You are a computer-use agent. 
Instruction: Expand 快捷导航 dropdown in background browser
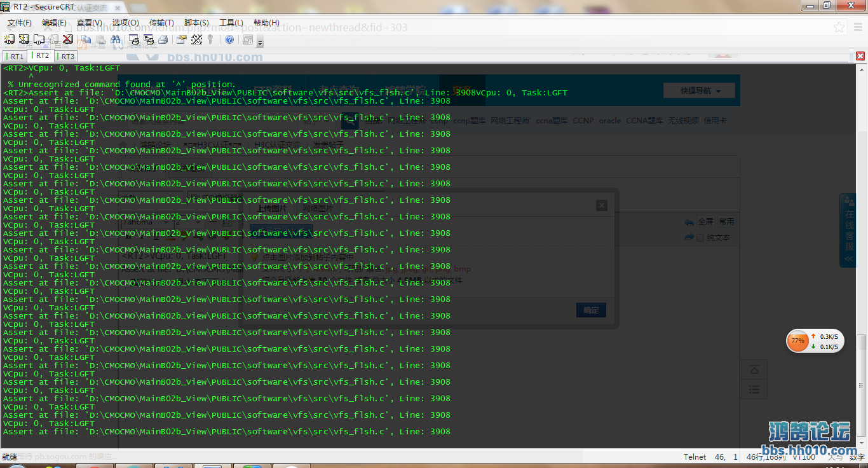700,91
